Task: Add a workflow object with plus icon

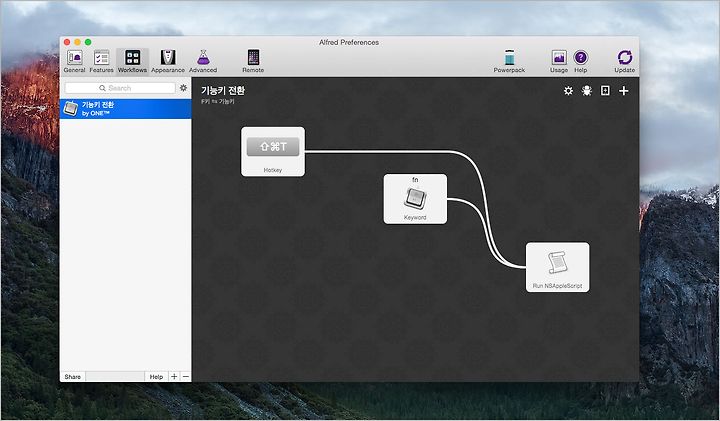Action: tap(624, 91)
